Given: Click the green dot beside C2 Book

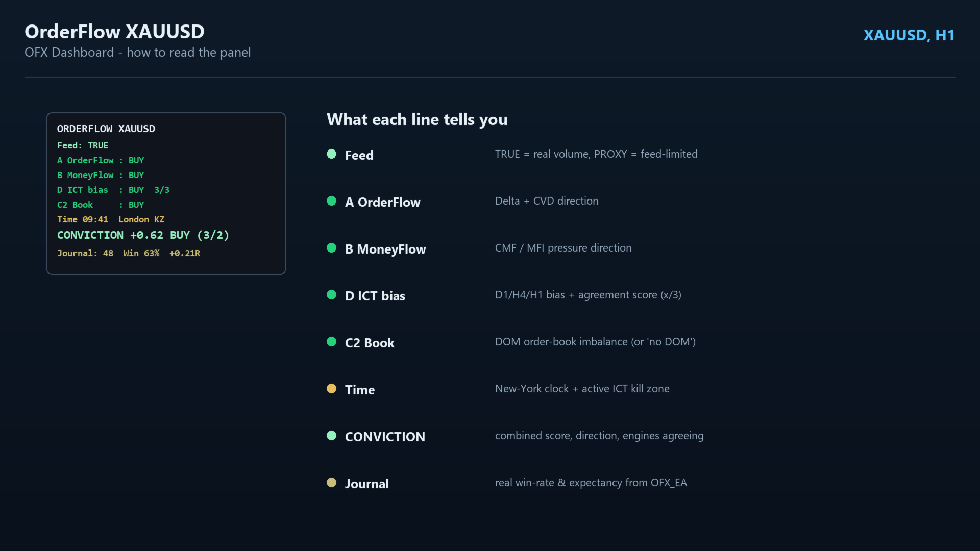Looking at the screenshot, I should [331, 342].
